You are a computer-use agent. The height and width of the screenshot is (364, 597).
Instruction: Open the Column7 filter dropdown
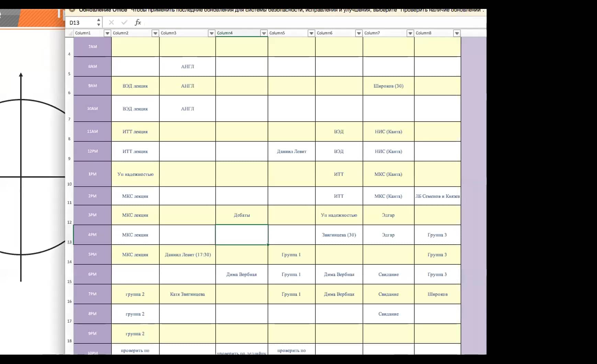410,33
